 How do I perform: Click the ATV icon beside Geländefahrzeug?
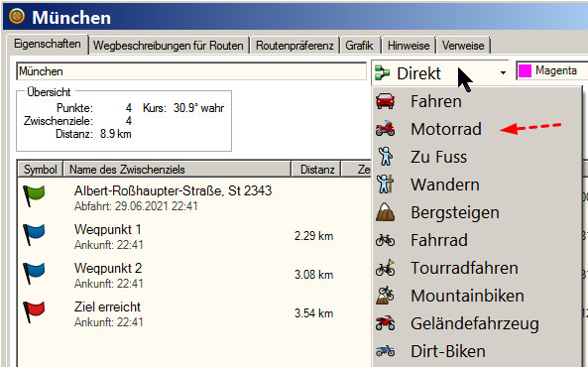(385, 323)
